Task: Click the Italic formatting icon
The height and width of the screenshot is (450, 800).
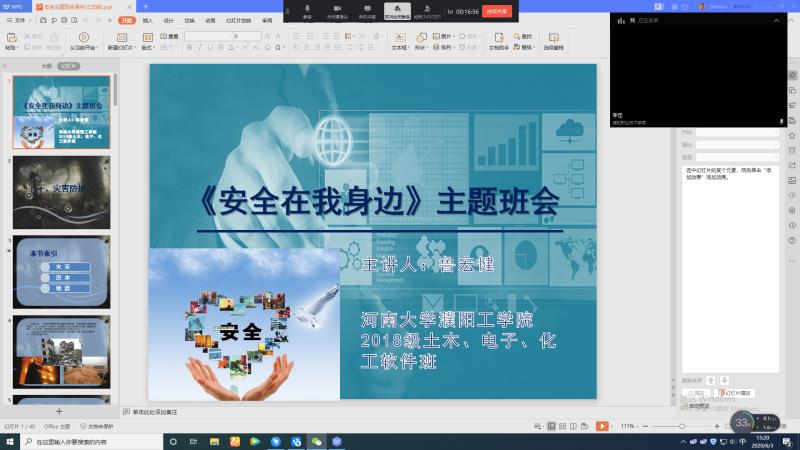Action: pos(199,47)
